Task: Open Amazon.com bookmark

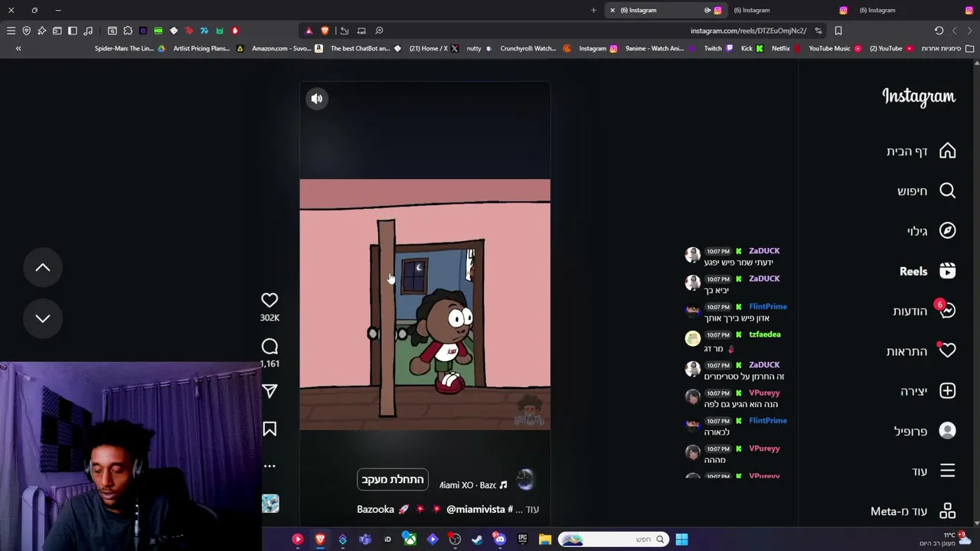Action: tap(287, 48)
